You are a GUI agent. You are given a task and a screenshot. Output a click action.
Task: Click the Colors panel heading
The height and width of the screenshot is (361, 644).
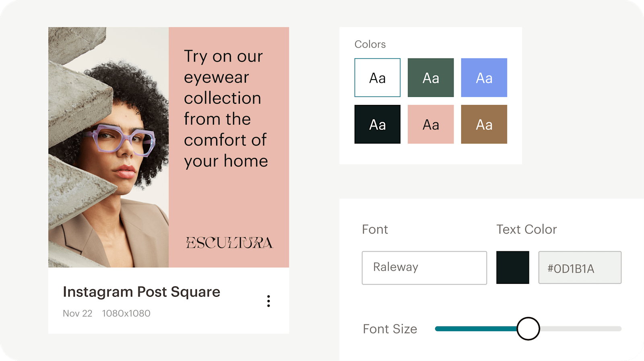370,44
